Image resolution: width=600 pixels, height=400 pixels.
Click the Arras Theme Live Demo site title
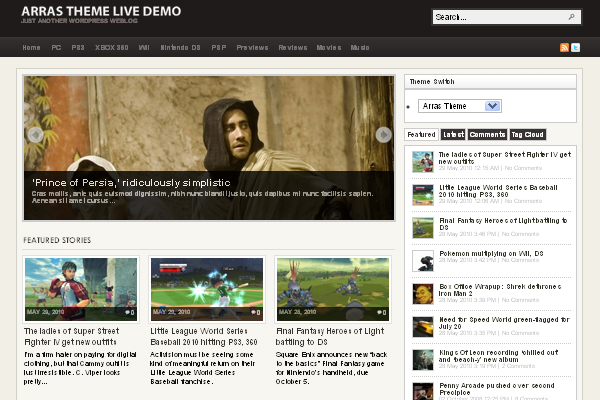[x=101, y=11]
